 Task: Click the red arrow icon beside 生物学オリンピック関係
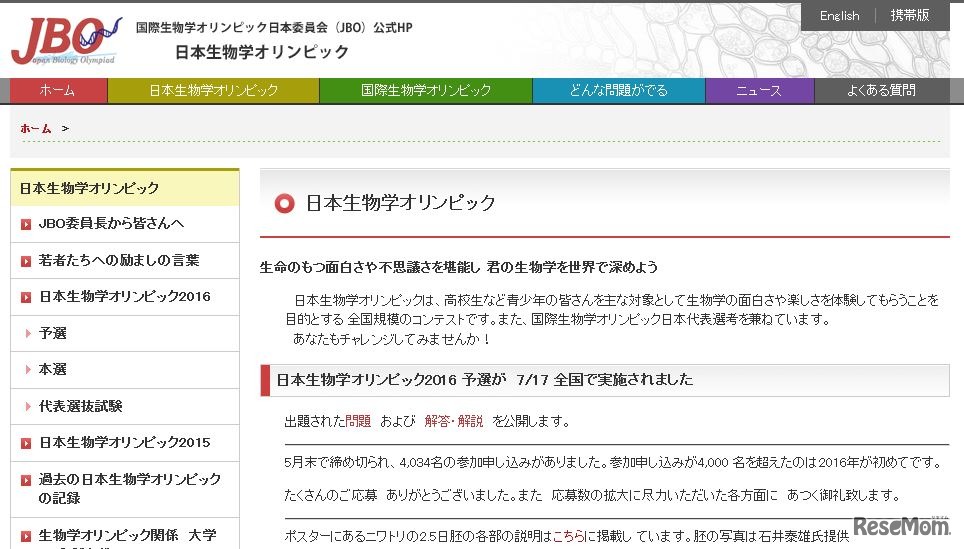26,537
